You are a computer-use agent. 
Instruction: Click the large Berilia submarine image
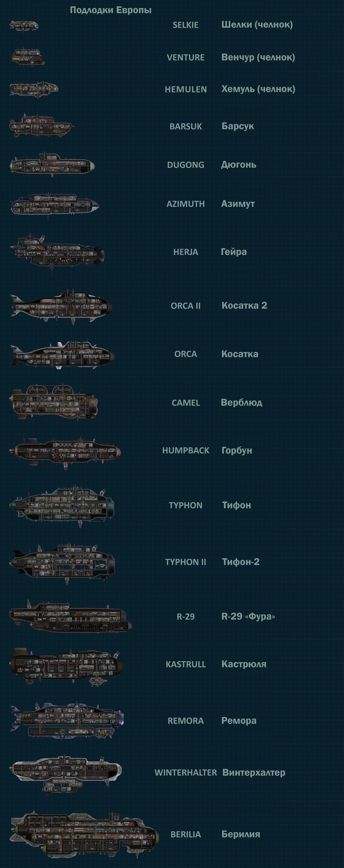(x=84, y=834)
